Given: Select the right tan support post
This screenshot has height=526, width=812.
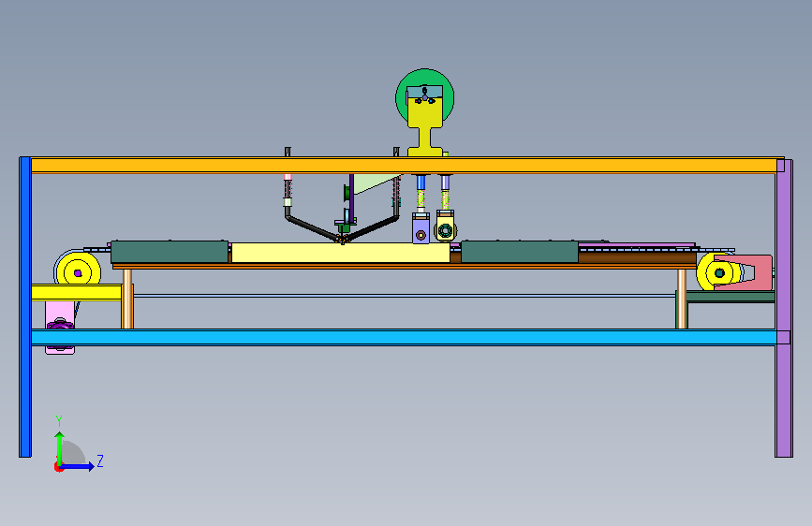Looking at the screenshot, I should (x=682, y=299).
